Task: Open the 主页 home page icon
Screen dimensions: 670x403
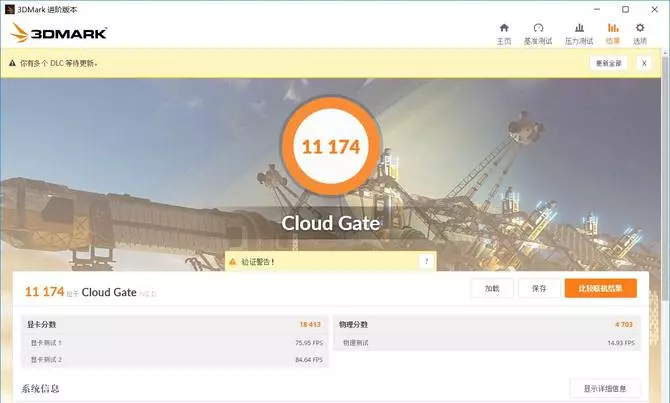Action: [504, 28]
